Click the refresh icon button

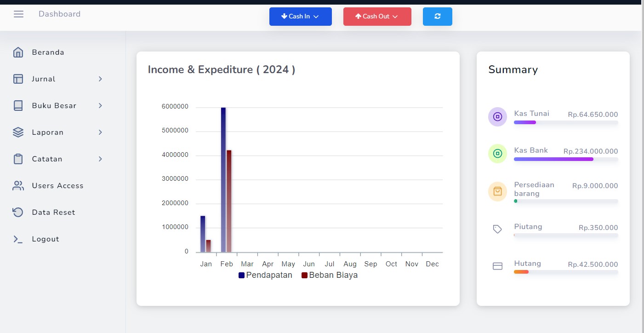[437, 17]
